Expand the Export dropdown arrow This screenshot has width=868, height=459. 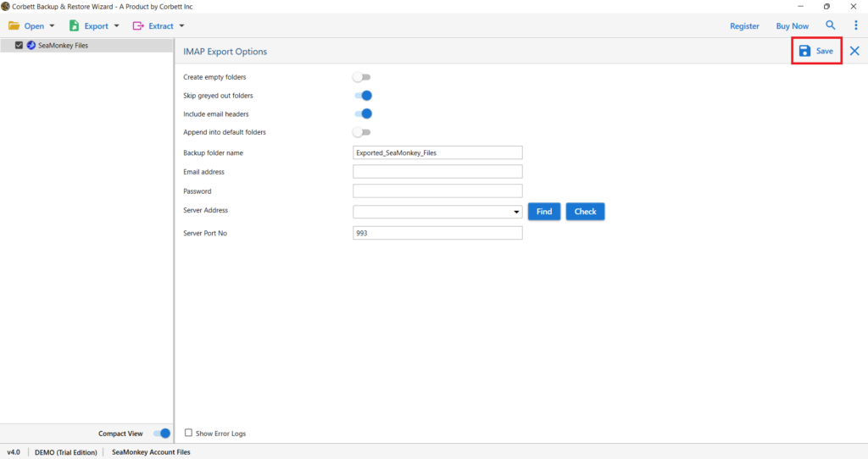point(116,26)
